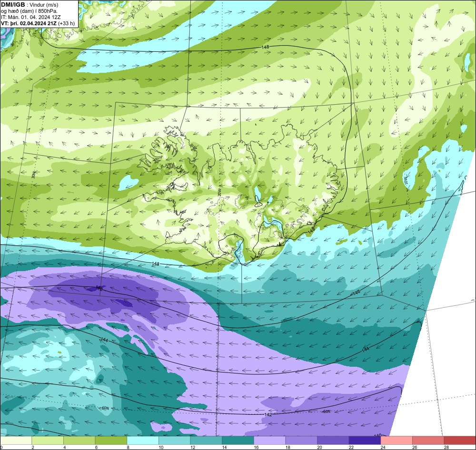Click the 0–2 m/s pale legend swatch
476x450 pixels.
coord(16,440)
